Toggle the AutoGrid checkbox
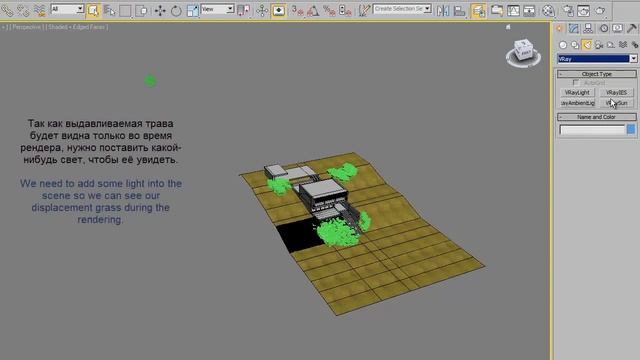640x360 pixels. [x=576, y=83]
